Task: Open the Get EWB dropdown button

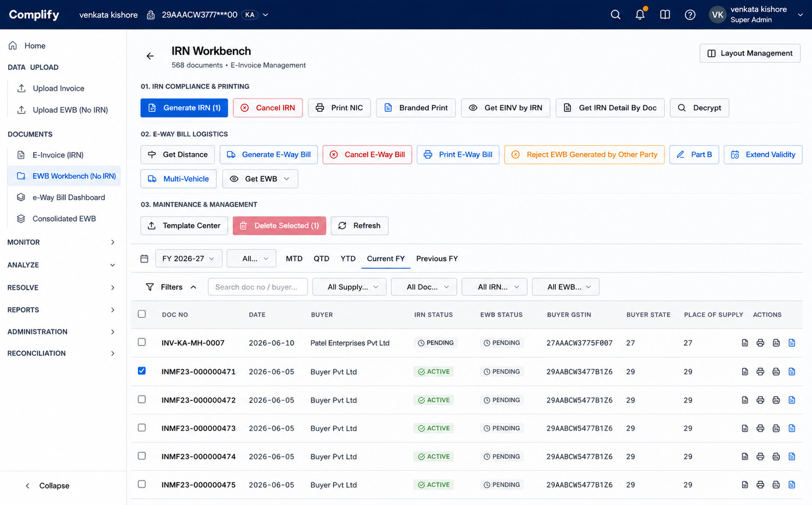Action: 260,179
